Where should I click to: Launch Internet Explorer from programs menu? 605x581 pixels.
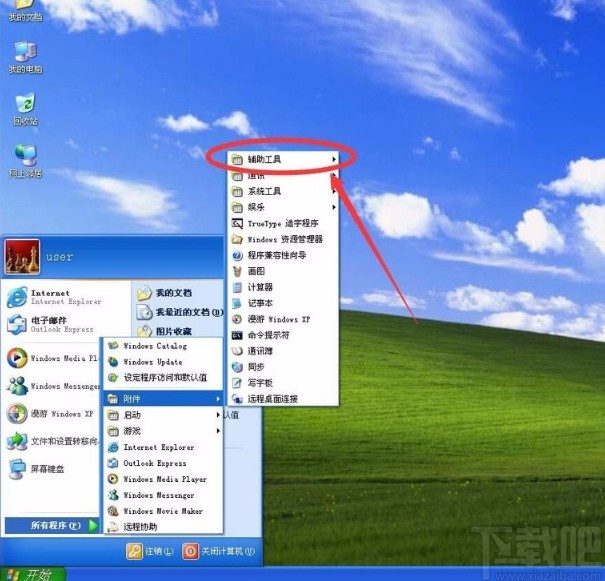[x=163, y=447]
